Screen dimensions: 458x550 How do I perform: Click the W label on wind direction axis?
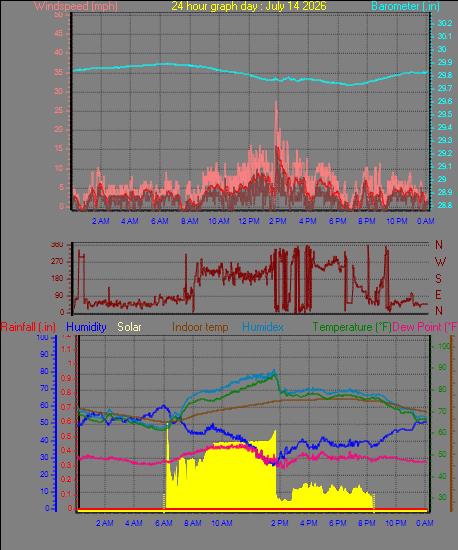440,261
